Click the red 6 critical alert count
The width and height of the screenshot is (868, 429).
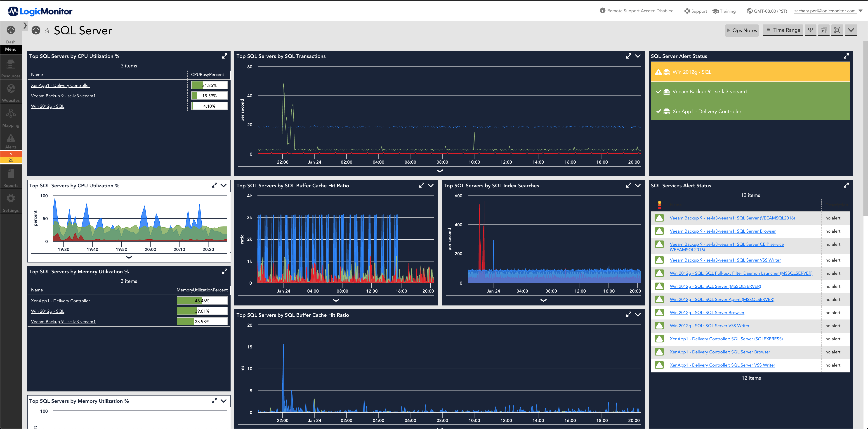click(11, 154)
